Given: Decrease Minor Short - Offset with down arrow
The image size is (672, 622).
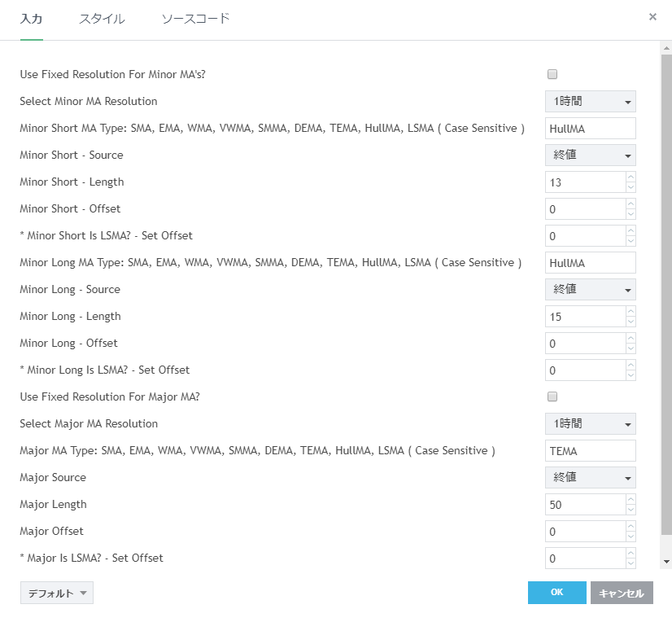Looking at the screenshot, I should (x=631, y=214).
